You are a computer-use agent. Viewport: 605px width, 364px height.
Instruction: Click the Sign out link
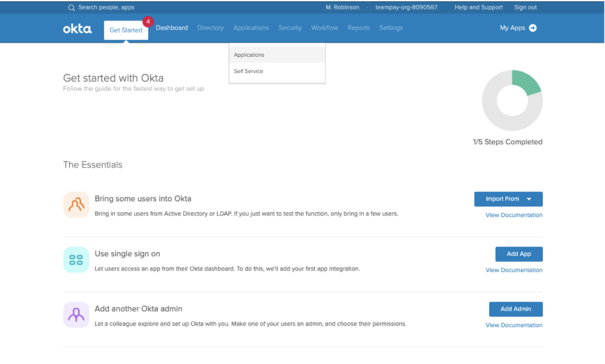click(x=525, y=7)
